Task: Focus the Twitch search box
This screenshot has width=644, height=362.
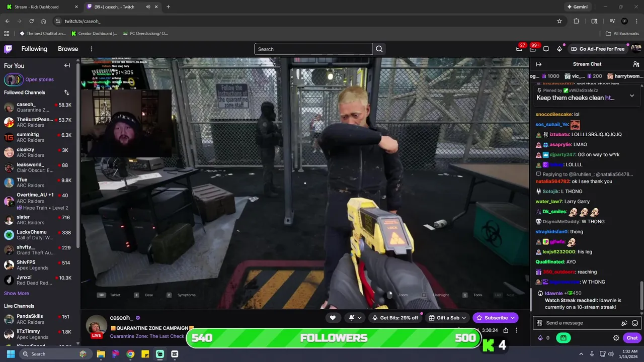Action: tap(313, 49)
